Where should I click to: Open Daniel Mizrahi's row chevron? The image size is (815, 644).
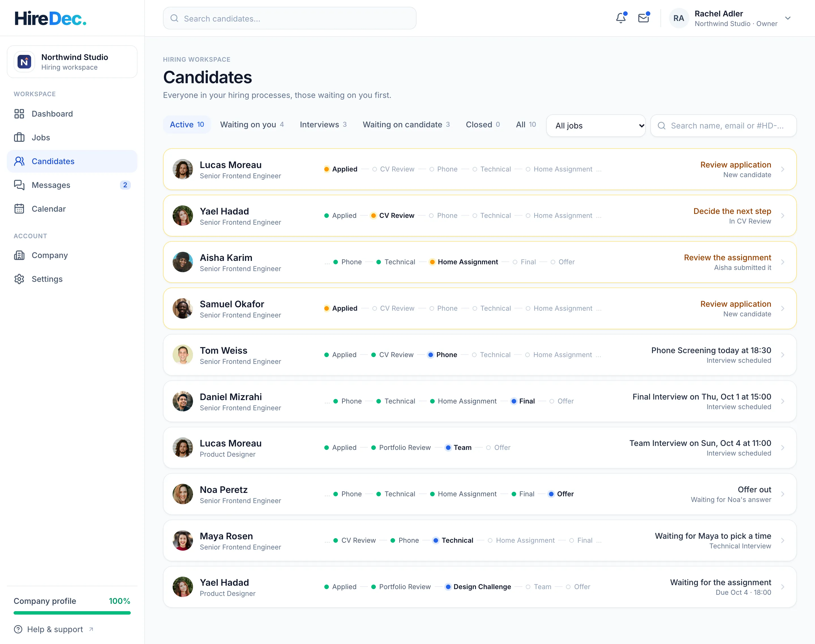(782, 401)
